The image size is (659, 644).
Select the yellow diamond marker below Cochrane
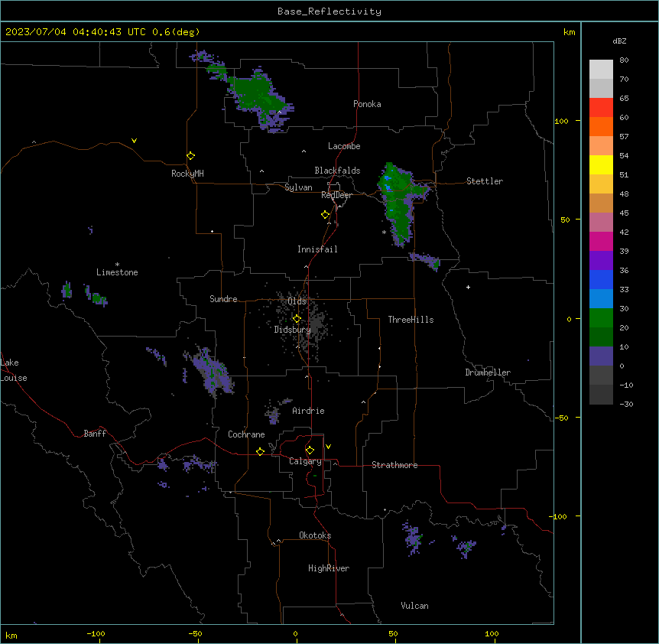(260, 451)
